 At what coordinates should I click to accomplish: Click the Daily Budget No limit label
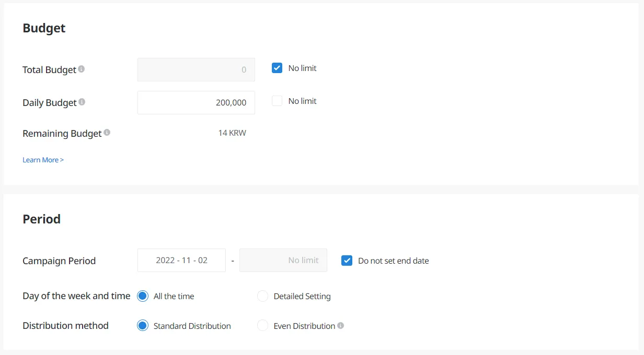[302, 101]
